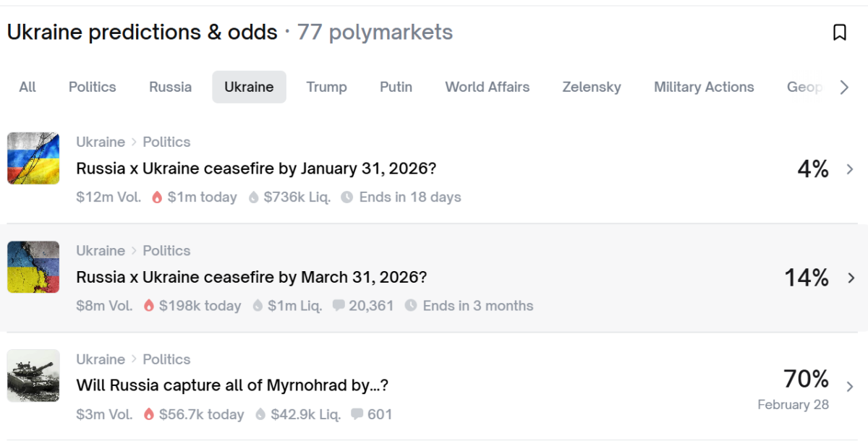868x441 pixels.
Task: Click the clock icon beside Ends in 3 months
Action: [x=411, y=306]
